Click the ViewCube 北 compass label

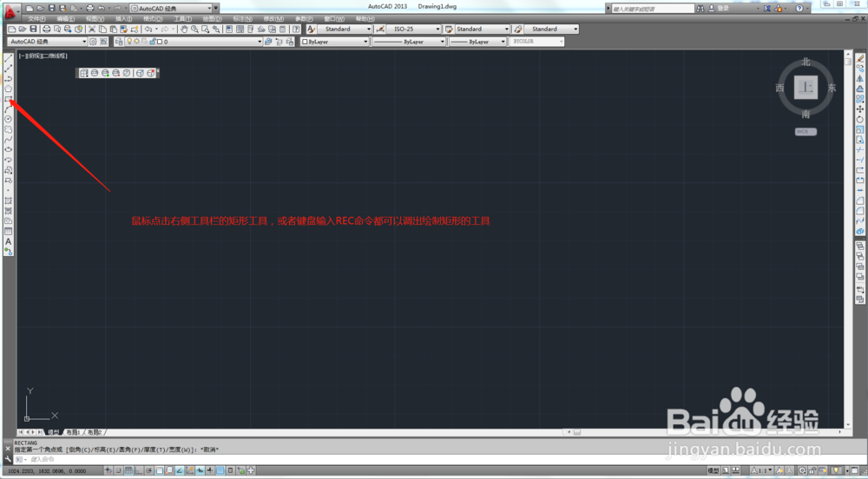pyautogui.click(x=806, y=62)
